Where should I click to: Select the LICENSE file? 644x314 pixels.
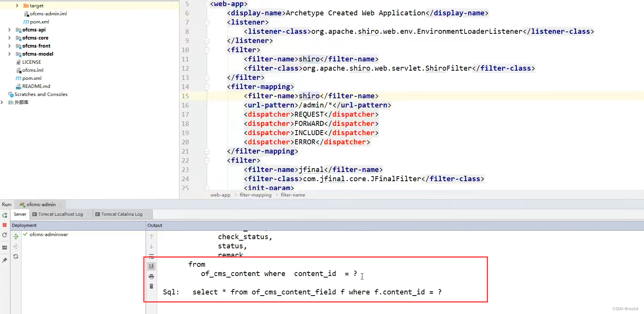(32, 62)
